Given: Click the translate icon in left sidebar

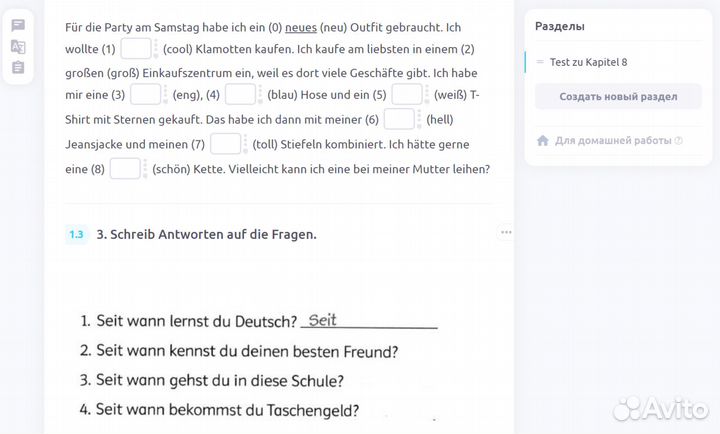Looking at the screenshot, I should (18, 46).
